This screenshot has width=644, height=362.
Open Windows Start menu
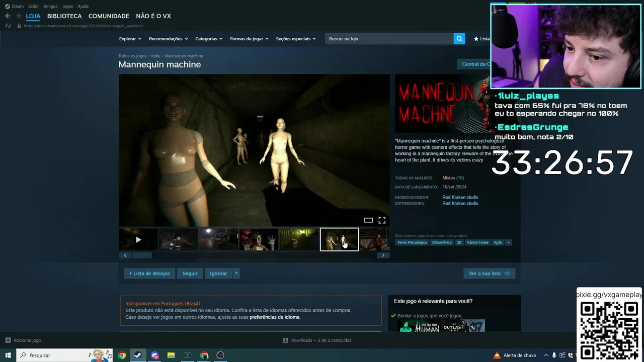point(8,355)
